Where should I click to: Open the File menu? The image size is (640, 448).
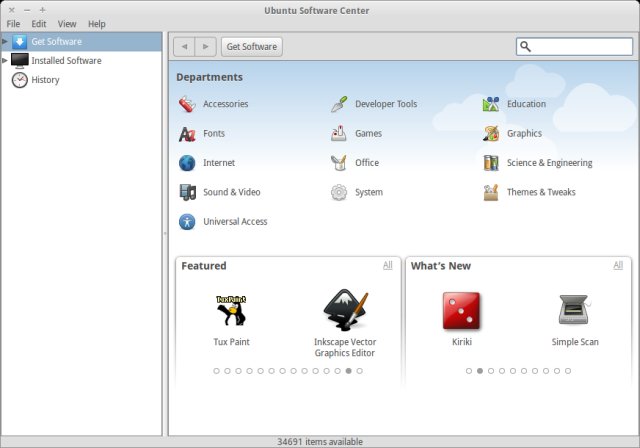pos(13,24)
